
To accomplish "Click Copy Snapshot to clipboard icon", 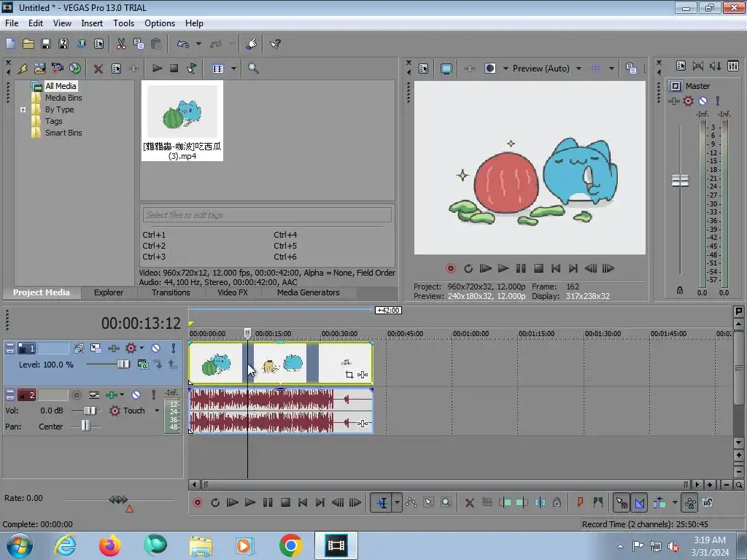I will (x=631, y=69).
